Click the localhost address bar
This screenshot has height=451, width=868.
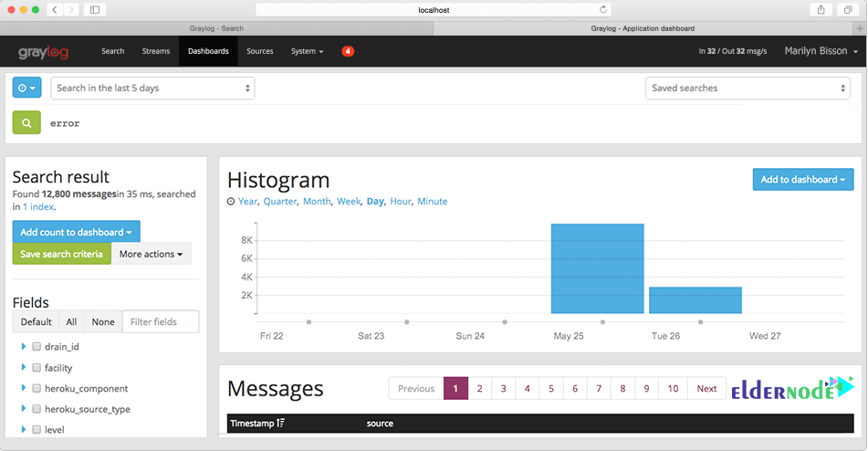(434, 9)
